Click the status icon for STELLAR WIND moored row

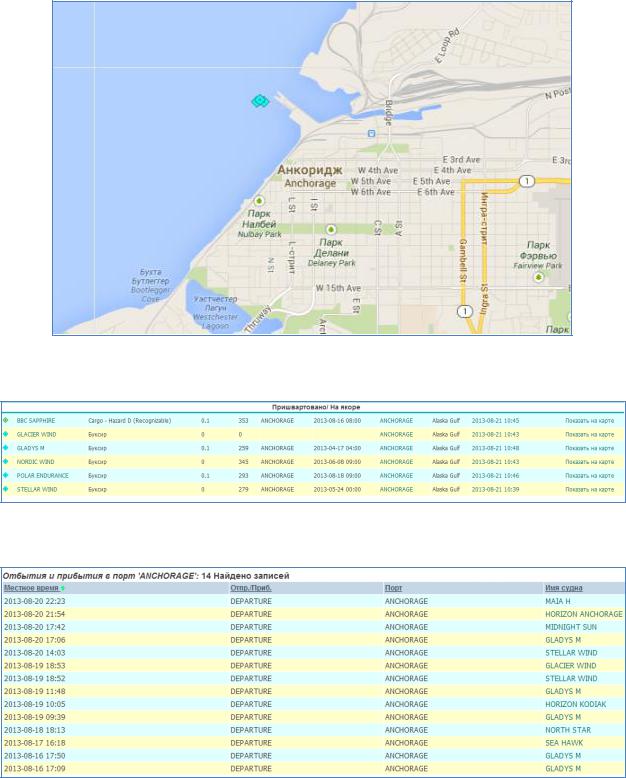(6, 489)
